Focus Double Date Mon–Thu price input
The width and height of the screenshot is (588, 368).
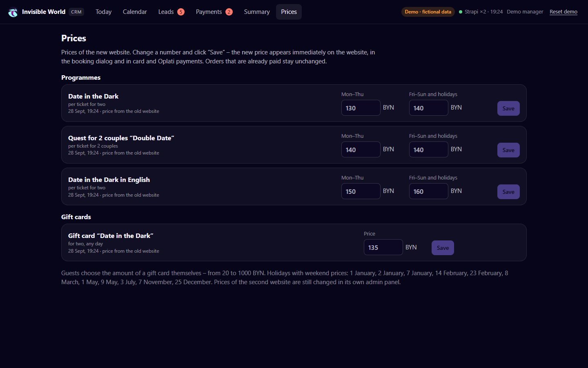[361, 150]
